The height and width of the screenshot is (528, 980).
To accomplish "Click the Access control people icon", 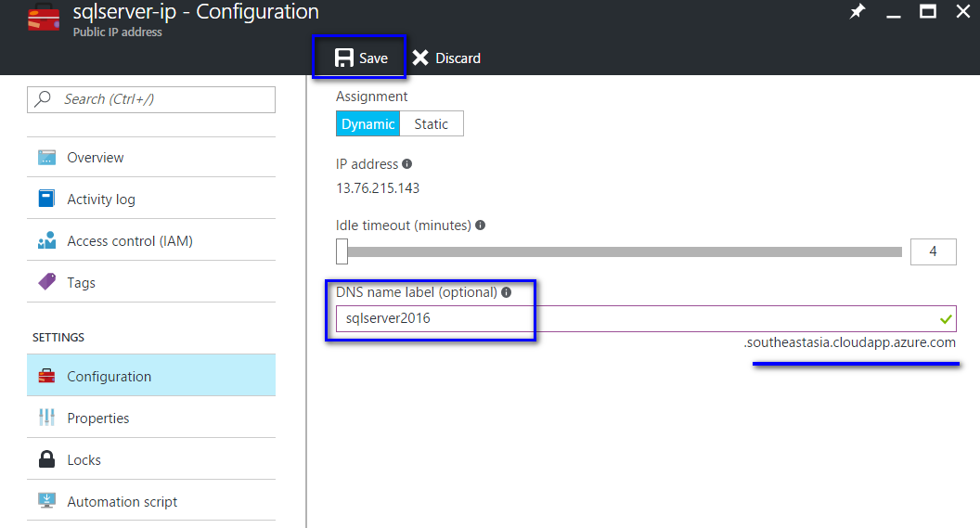I will coord(47,240).
